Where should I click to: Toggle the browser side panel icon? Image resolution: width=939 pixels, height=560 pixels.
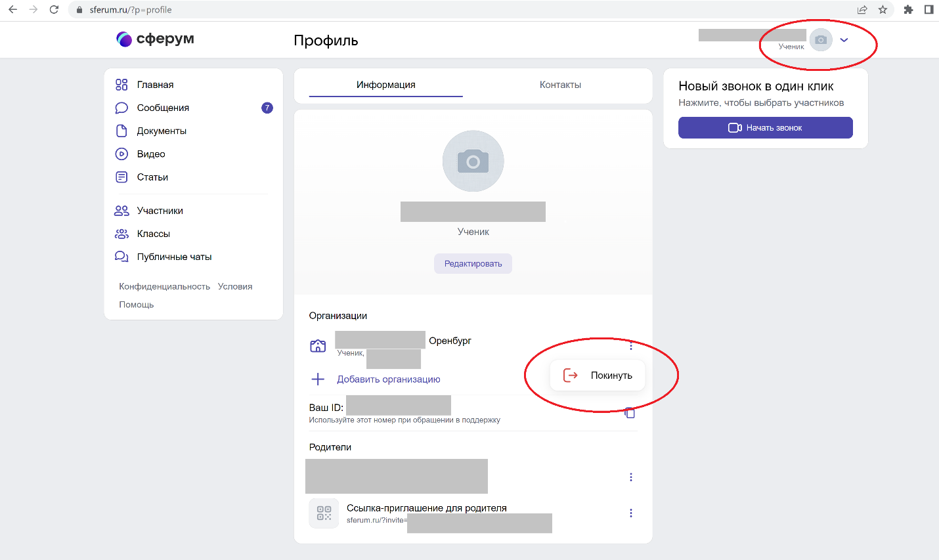tap(928, 10)
